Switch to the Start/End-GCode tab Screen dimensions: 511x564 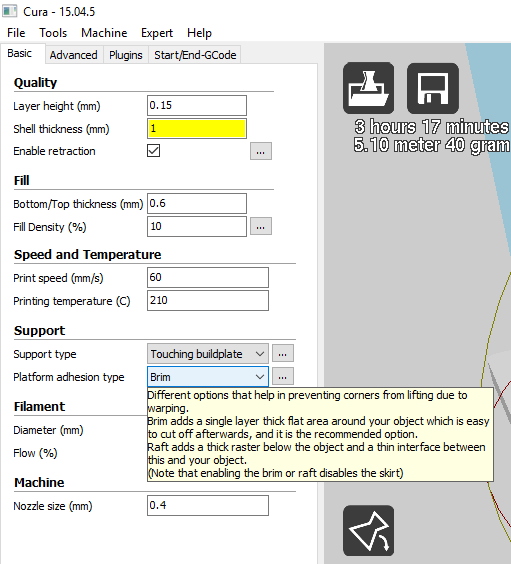point(195,55)
